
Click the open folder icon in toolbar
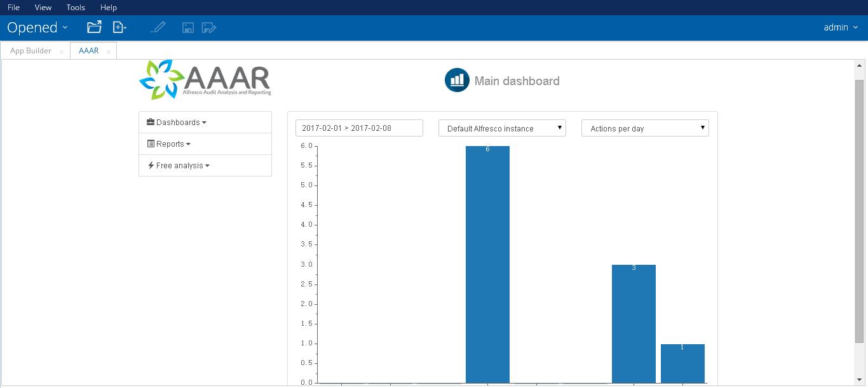(x=94, y=27)
